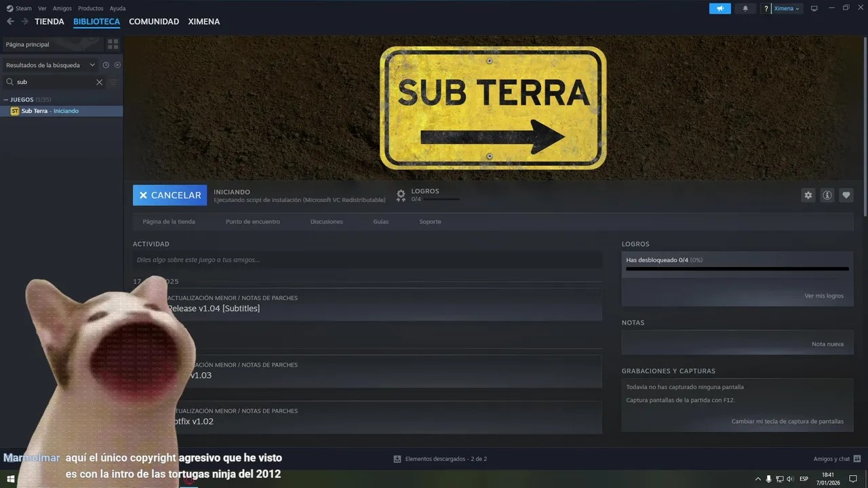Viewport: 868px width, 488px height.
Task: Open Soporte link
Action: (430, 222)
